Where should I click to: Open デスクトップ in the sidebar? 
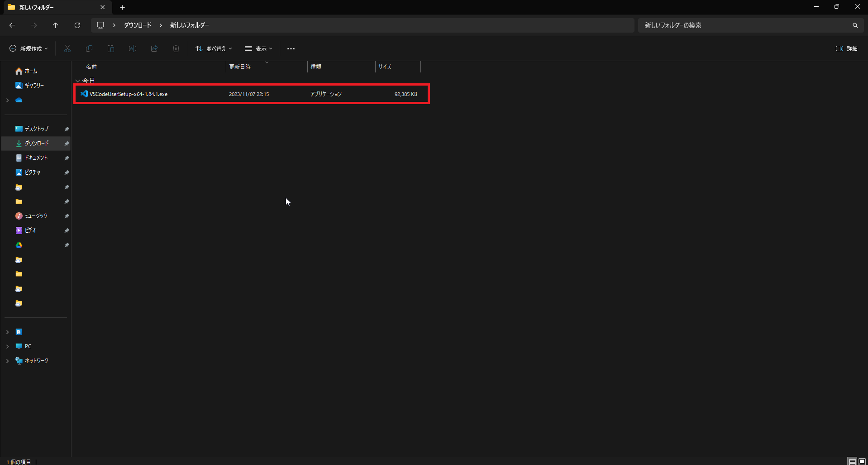pyautogui.click(x=36, y=129)
